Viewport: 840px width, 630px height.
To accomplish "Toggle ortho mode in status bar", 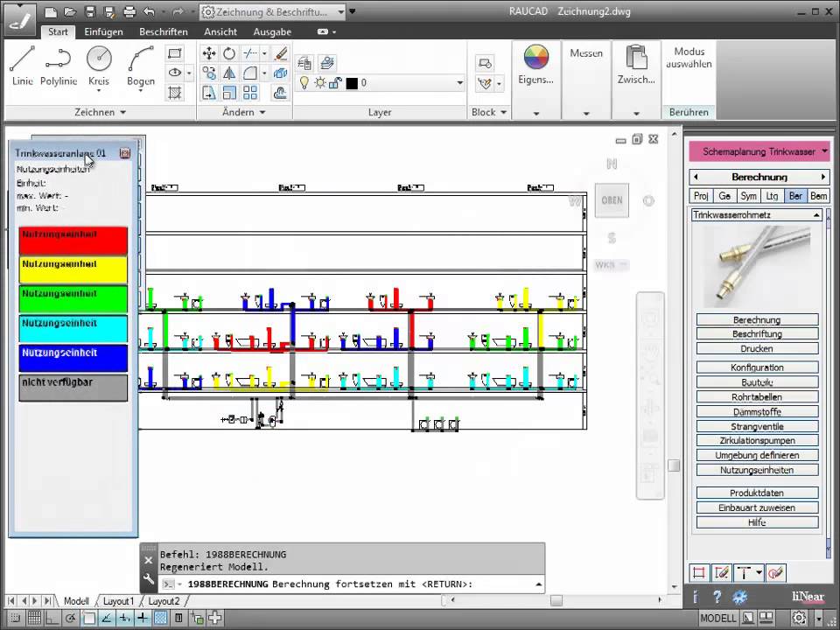I will tap(52, 618).
